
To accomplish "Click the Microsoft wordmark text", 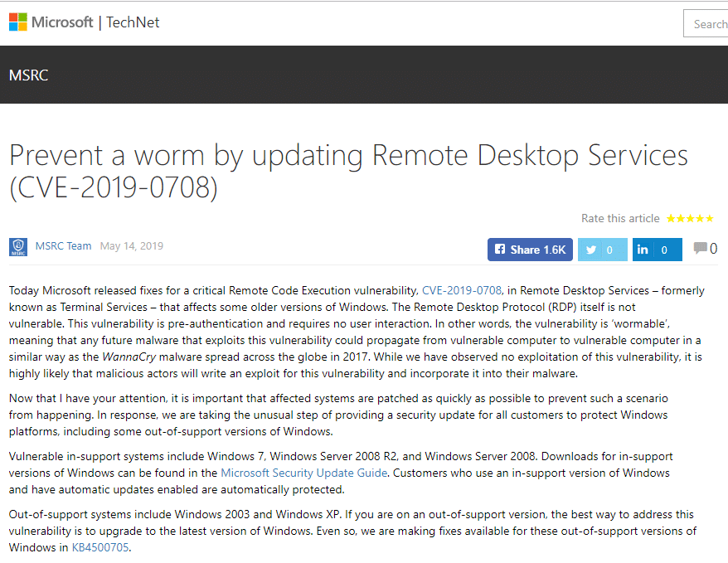I will click(62, 22).
